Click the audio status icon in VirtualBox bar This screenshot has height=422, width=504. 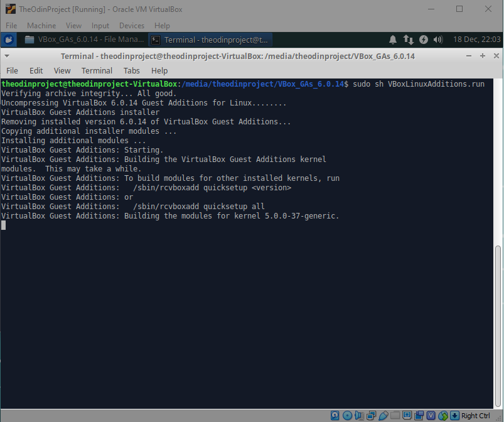(x=358, y=416)
